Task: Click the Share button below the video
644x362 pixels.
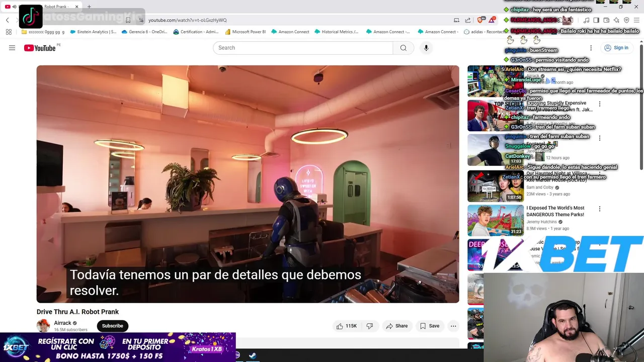Action: click(396, 326)
